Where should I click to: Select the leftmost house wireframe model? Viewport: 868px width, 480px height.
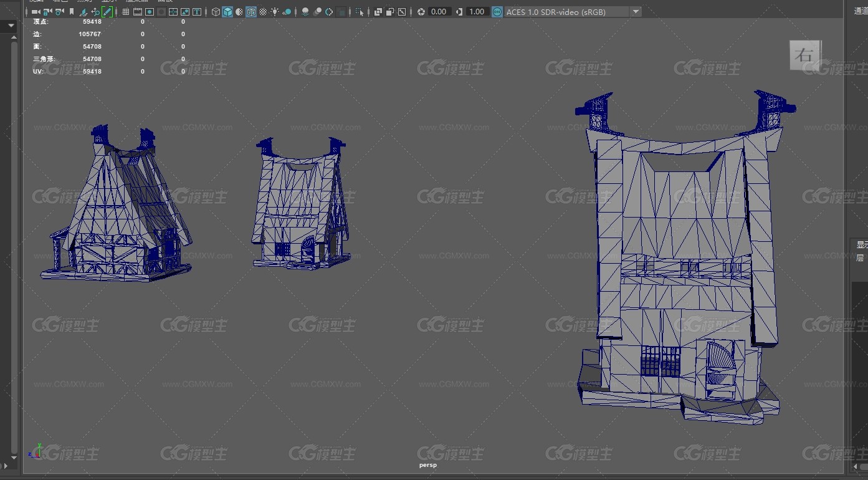click(117, 204)
